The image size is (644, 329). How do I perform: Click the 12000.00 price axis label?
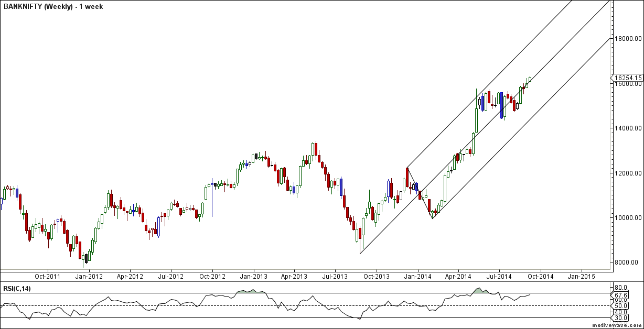[x=628, y=173]
